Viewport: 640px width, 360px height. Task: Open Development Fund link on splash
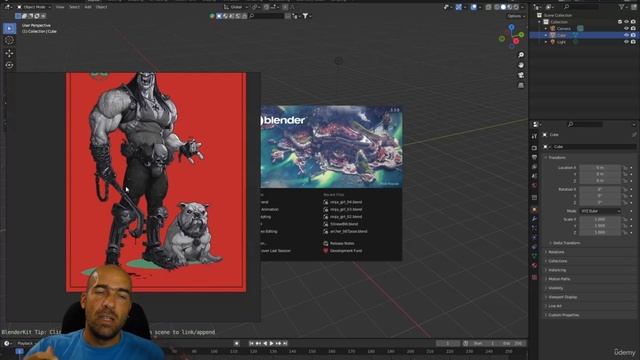click(346, 251)
